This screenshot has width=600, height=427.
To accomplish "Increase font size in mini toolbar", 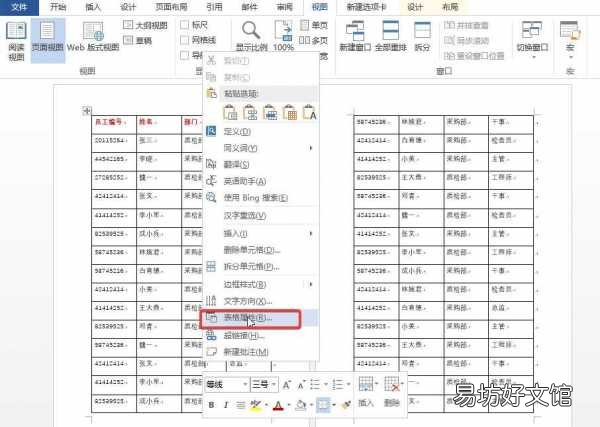I will [x=286, y=385].
